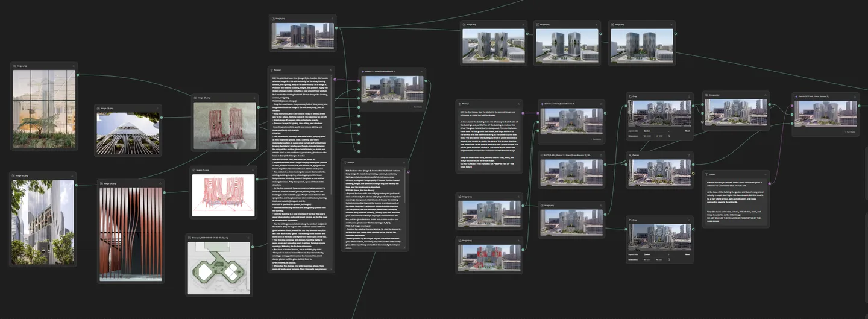The image size is (868, 319).
Task: Open menu of fabric sketch image node
Action: (x=254, y=98)
